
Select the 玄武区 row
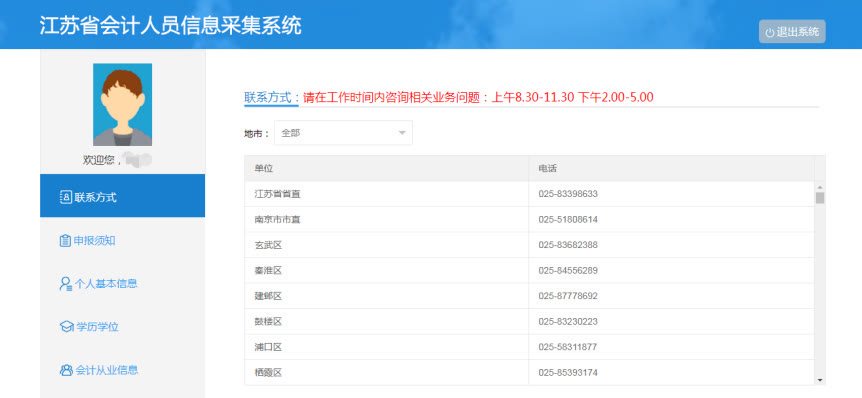pyautogui.click(x=529, y=245)
